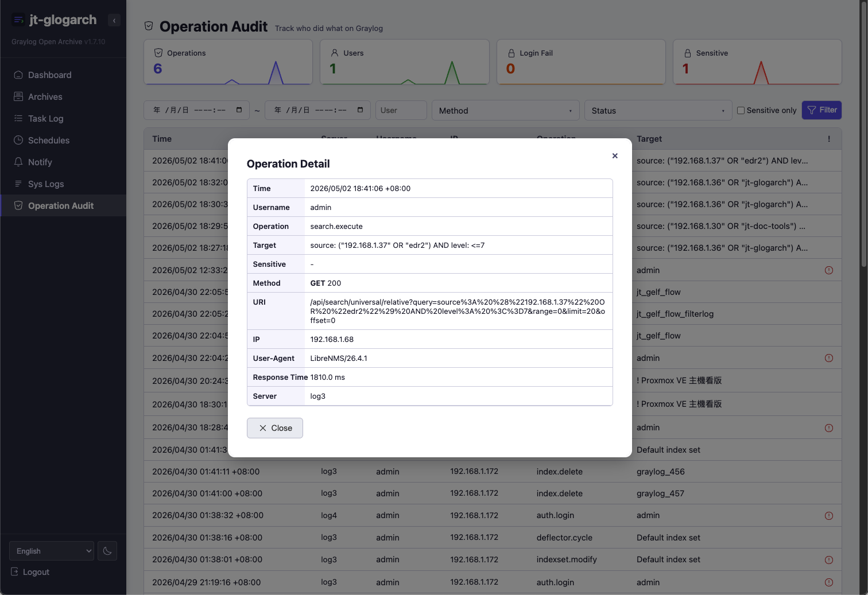Click the LibreNMS/26.4.1 user-agent value
The image size is (868, 595).
pos(339,359)
